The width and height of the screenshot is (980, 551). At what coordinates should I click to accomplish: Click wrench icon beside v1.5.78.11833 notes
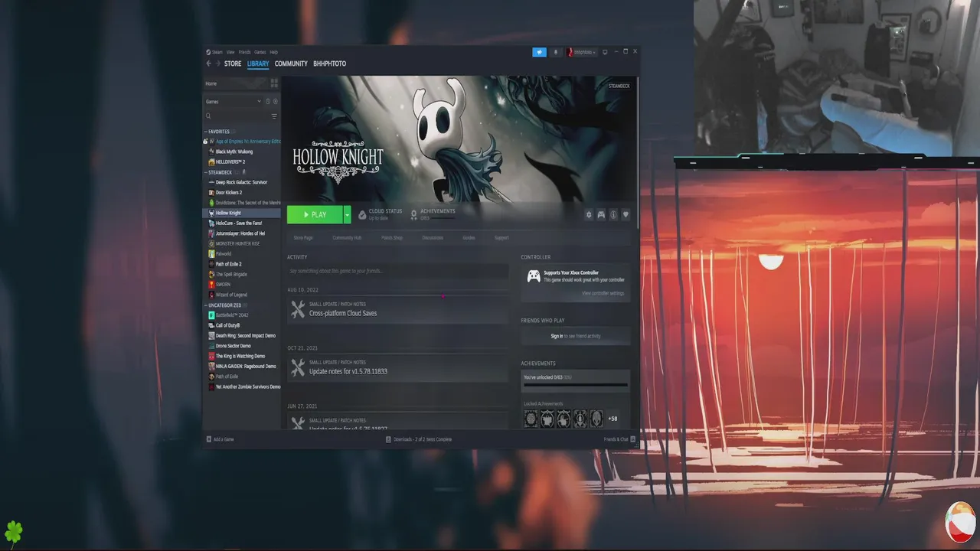tap(298, 368)
